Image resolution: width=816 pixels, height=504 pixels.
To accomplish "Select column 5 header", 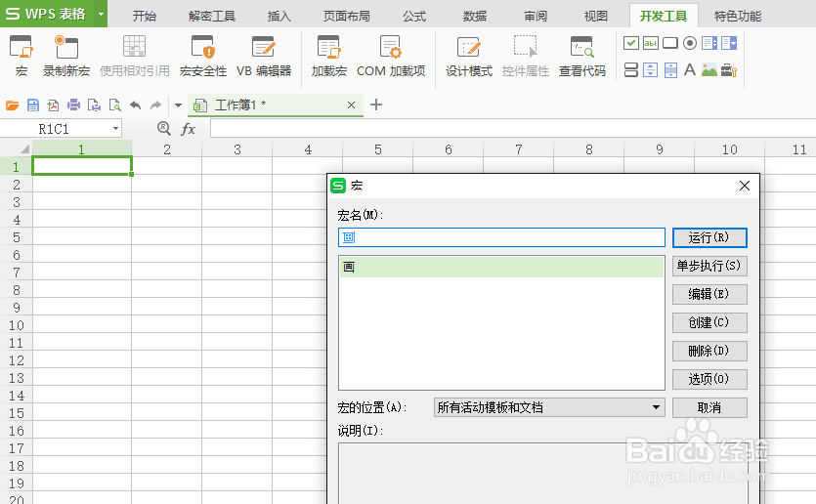I will tap(378, 149).
